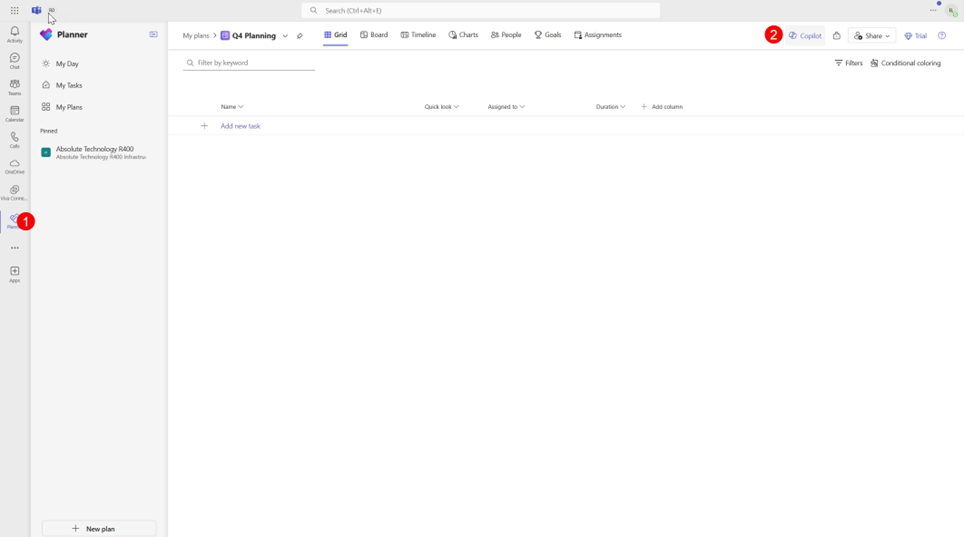Switch to the Timeline view tab
Viewport: 964px width, 537px height.
tap(418, 35)
